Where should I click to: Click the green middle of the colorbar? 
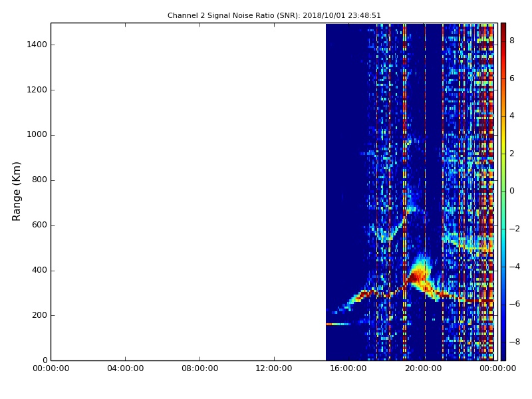coord(503,192)
